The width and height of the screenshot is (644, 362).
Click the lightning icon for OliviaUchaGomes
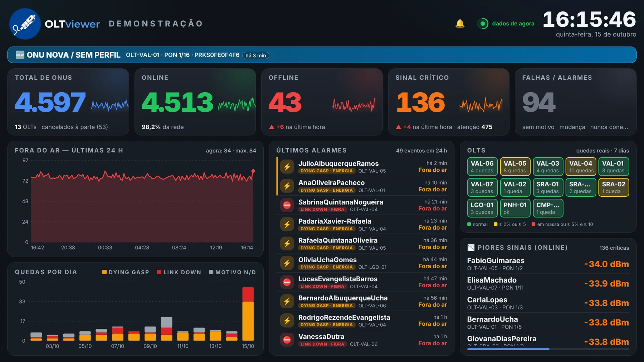[x=287, y=263]
